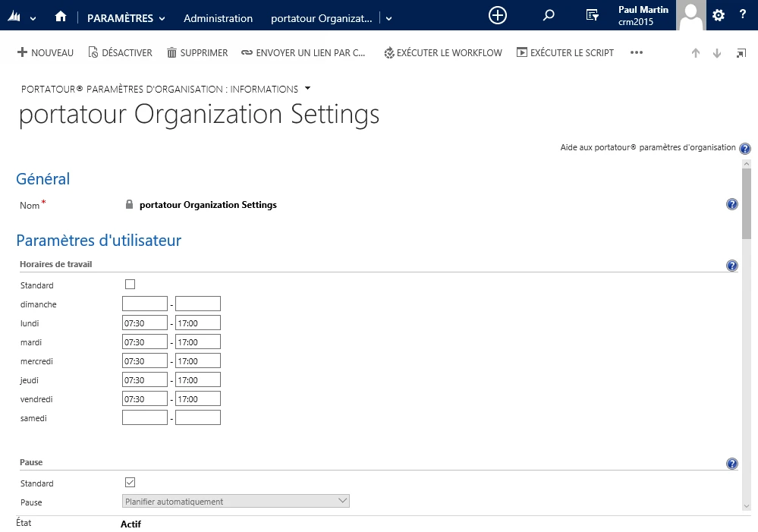Click the form's vertical scrollbar thumb
This screenshot has height=532, width=758.
pos(747,203)
